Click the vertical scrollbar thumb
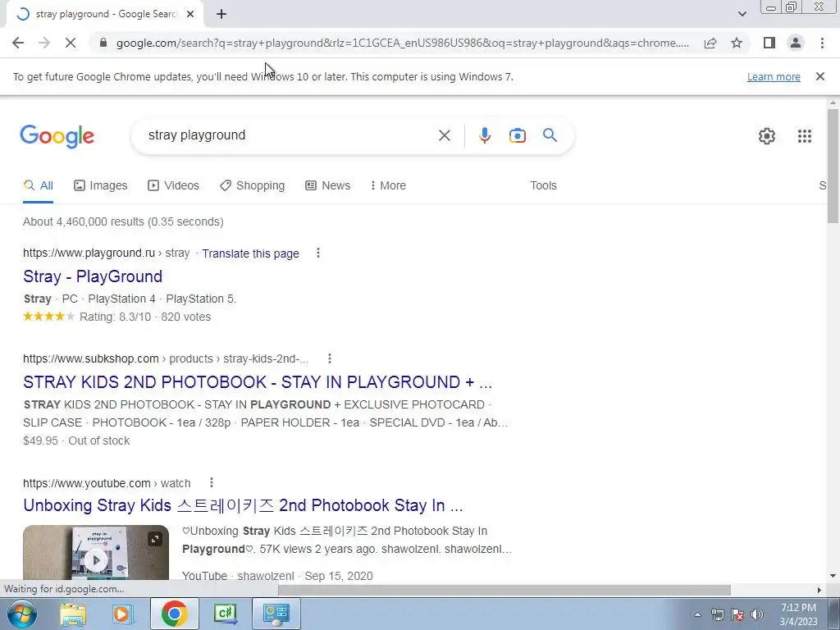840x630 pixels. (x=833, y=166)
